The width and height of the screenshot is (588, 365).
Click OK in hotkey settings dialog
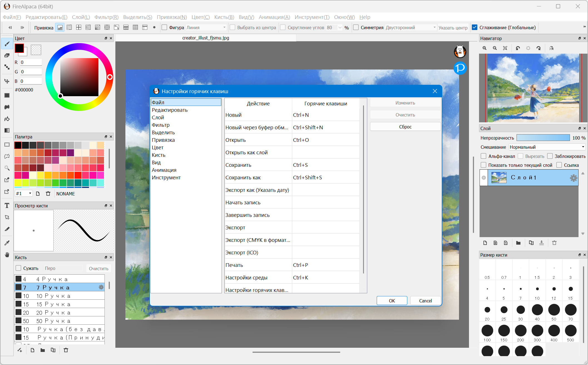pyautogui.click(x=392, y=301)
